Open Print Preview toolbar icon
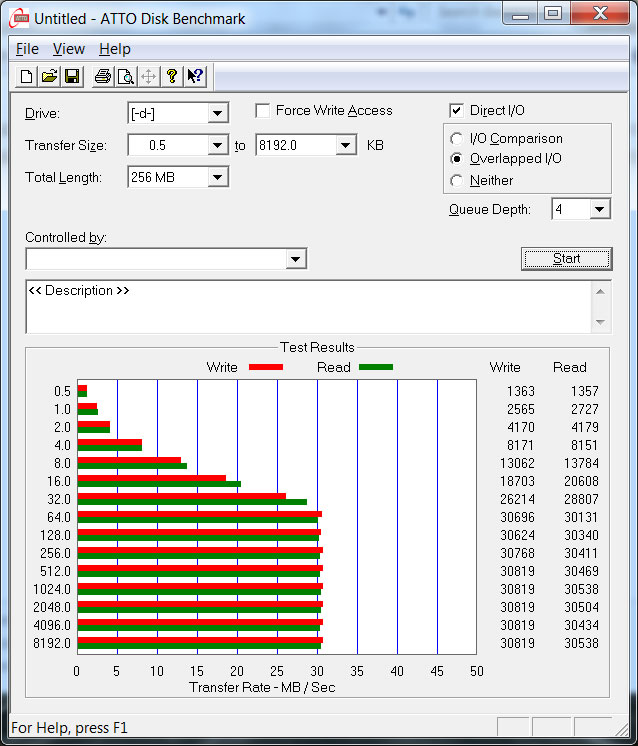Screen dimensions: 638x746 click(x=126, y=76)
